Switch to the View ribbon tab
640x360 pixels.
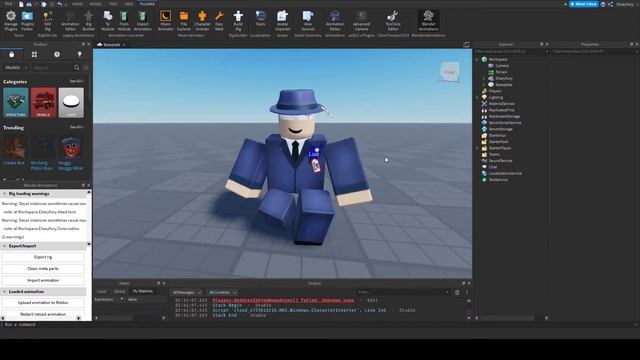click(x=129, y=4)
